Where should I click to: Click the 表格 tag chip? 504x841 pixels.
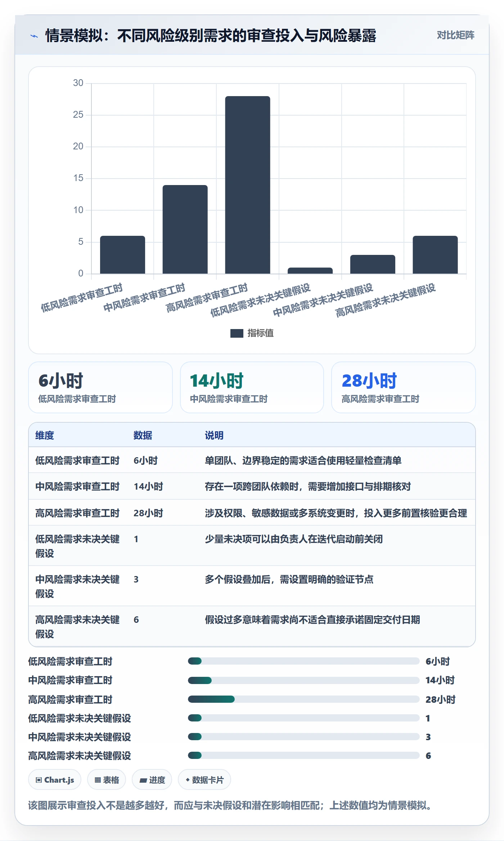click(107, 780)
